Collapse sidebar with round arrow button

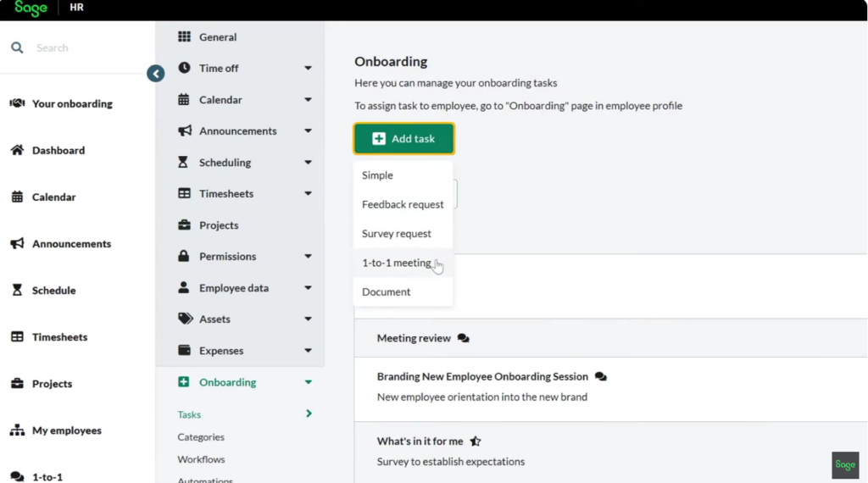pos(156,74)
